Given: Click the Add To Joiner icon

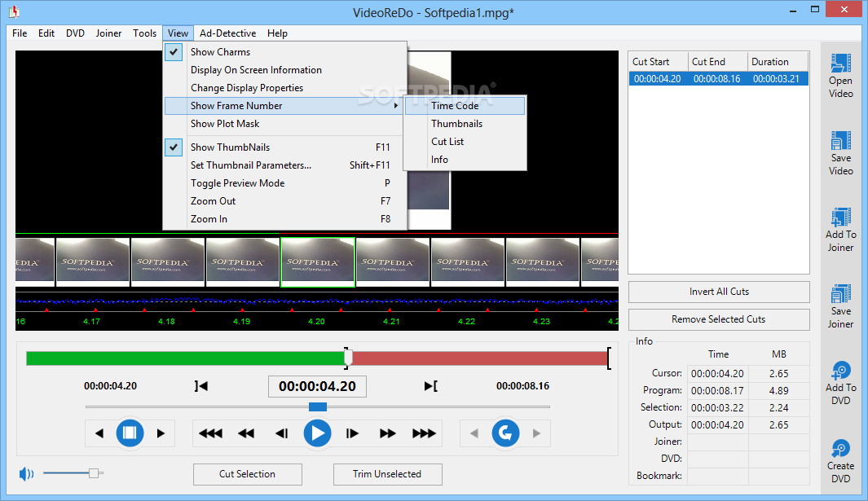Looking at the screenshot, I should point(840,217).
